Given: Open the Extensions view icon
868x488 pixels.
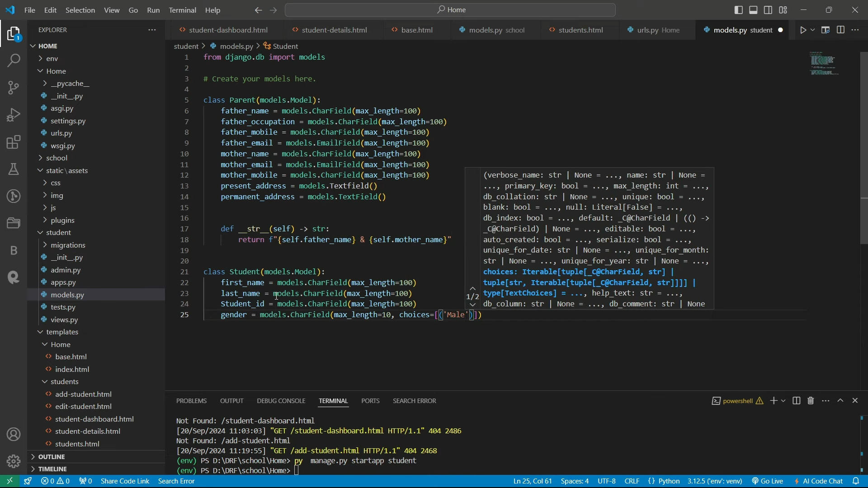Looking at the screenshot, I should pos(14,142).
